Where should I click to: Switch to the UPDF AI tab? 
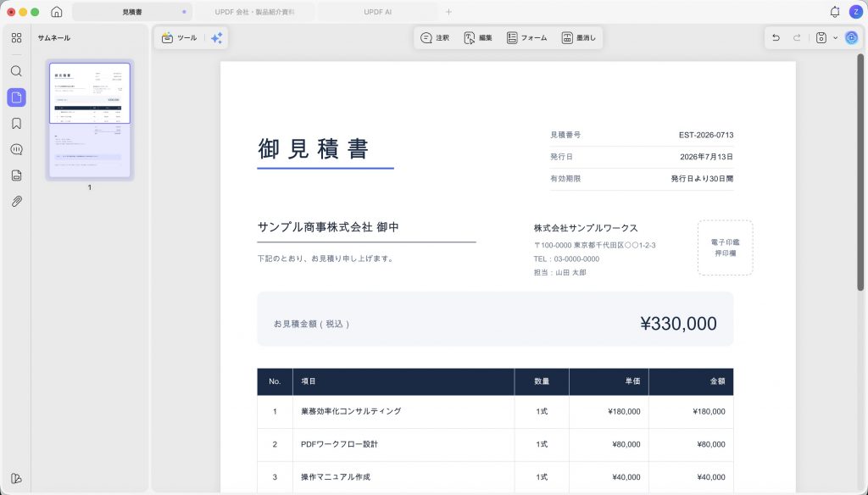[377, 12]
